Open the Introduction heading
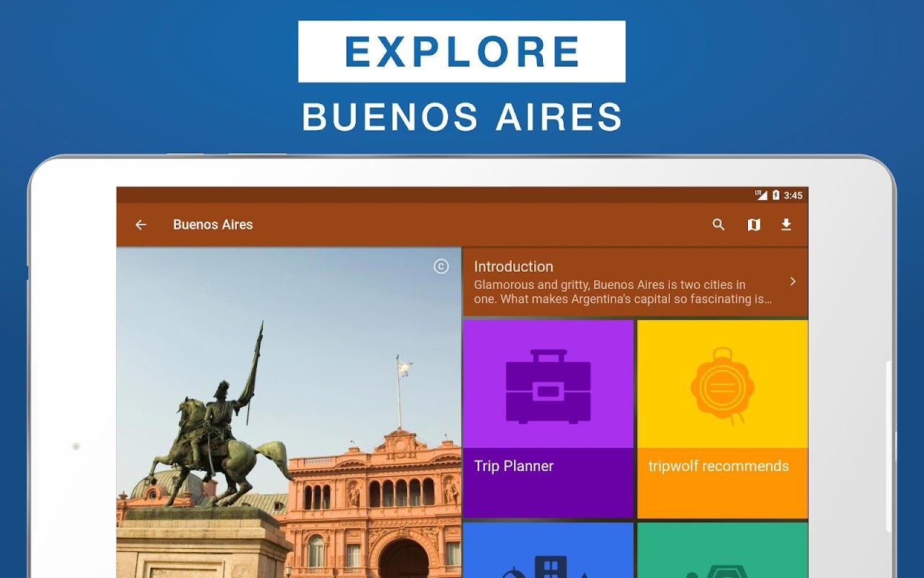924x578 pixels. click(513, 267)
